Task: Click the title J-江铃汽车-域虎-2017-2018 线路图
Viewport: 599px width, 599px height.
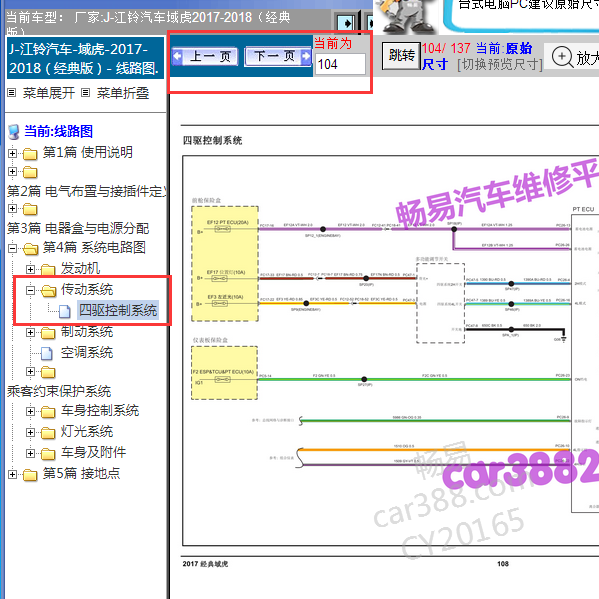Action: pos(84,58)
